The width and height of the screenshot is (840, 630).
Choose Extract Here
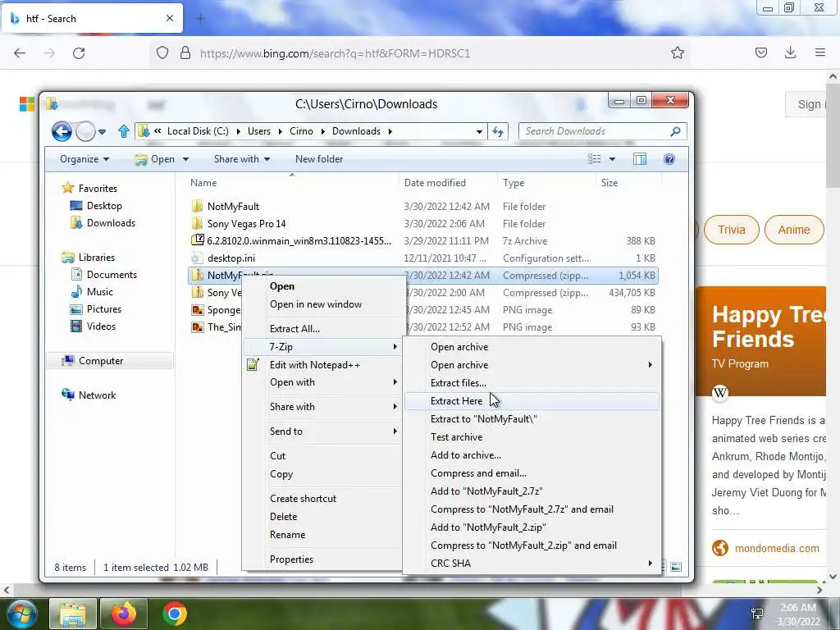pos(532,400)
